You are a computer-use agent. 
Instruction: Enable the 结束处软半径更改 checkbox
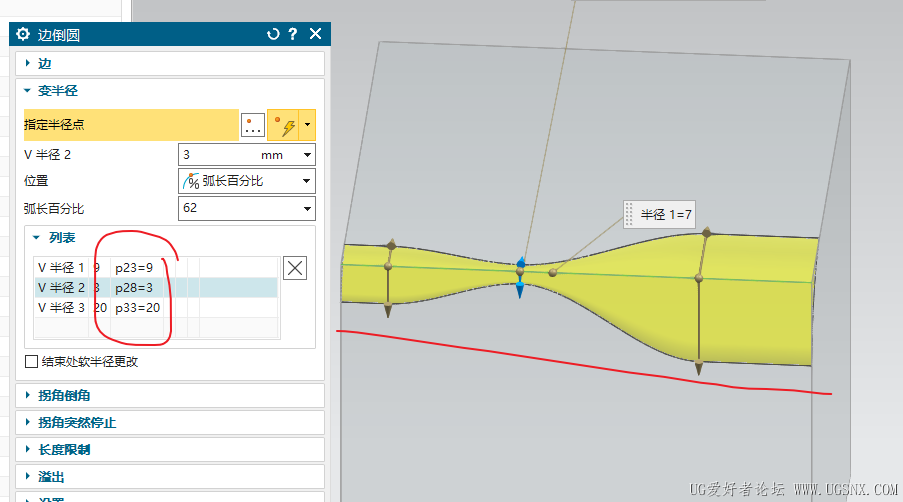(x=32, y=362)
